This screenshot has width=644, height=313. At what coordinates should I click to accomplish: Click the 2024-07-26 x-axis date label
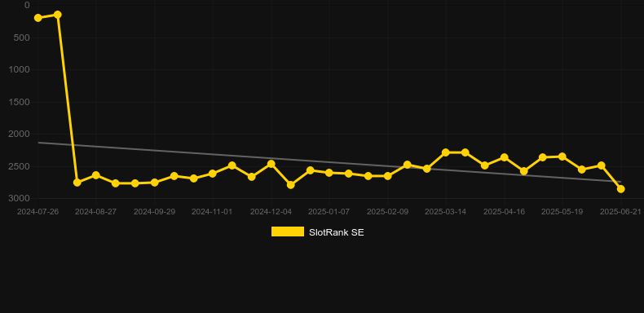pyautogui.click(x=37, y=212)
